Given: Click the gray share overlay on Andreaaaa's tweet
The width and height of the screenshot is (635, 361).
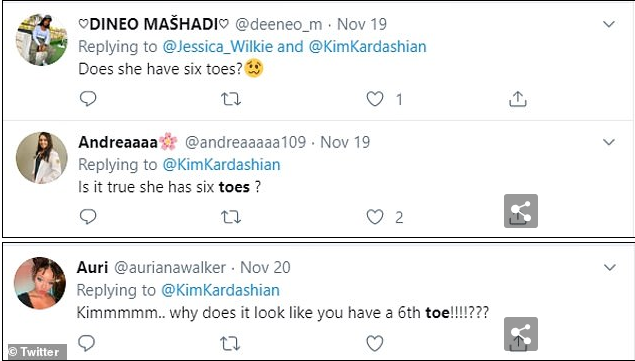Looking at the screenshot, I should click(521, 211).
